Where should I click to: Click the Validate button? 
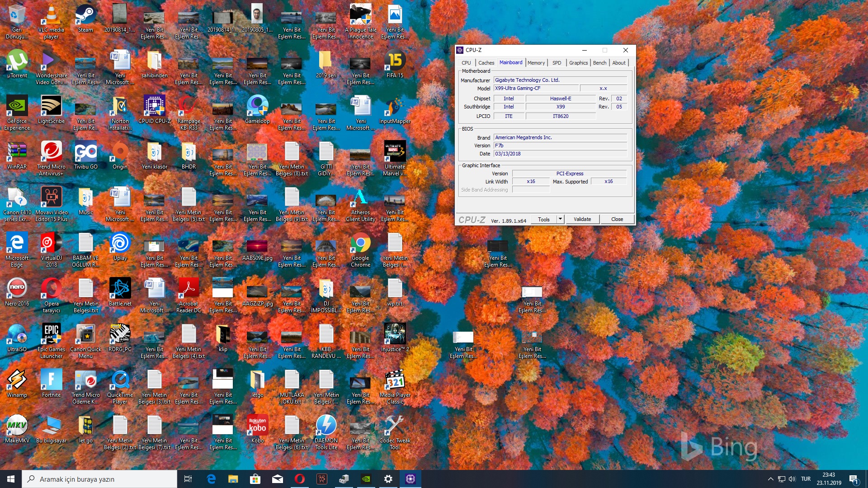[582, 219]
